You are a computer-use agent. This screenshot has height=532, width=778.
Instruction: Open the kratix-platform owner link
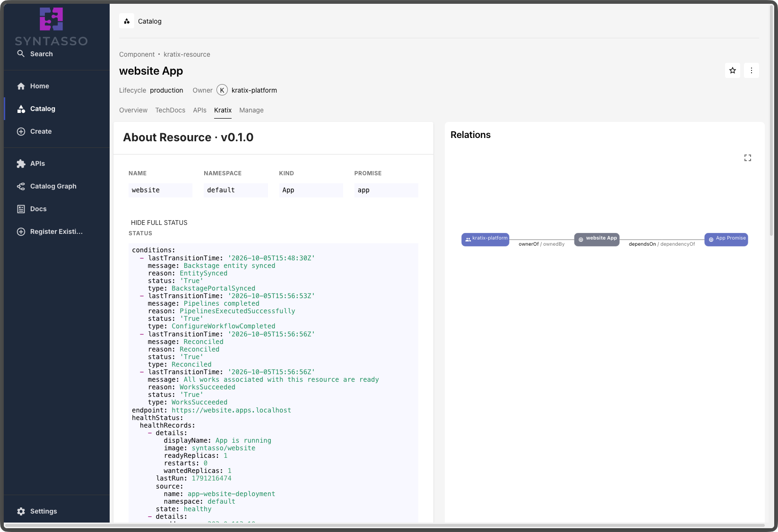[x=254, y=90]
